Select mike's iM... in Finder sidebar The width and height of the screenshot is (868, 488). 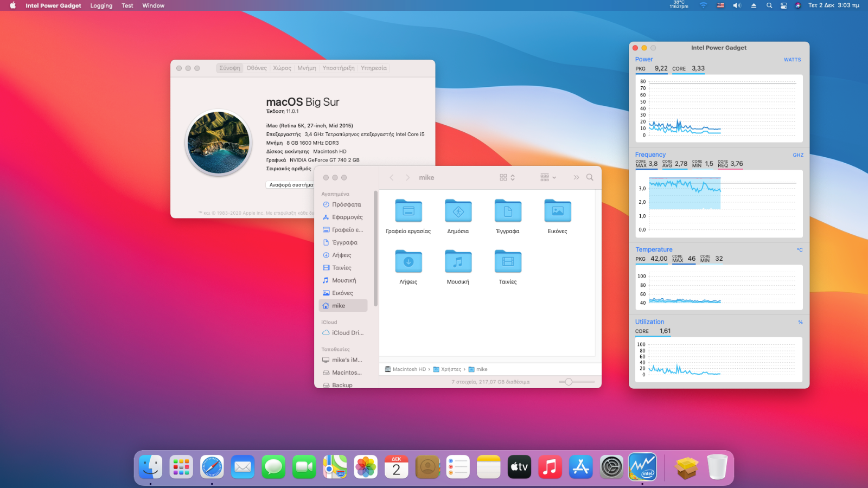[343, 360]
